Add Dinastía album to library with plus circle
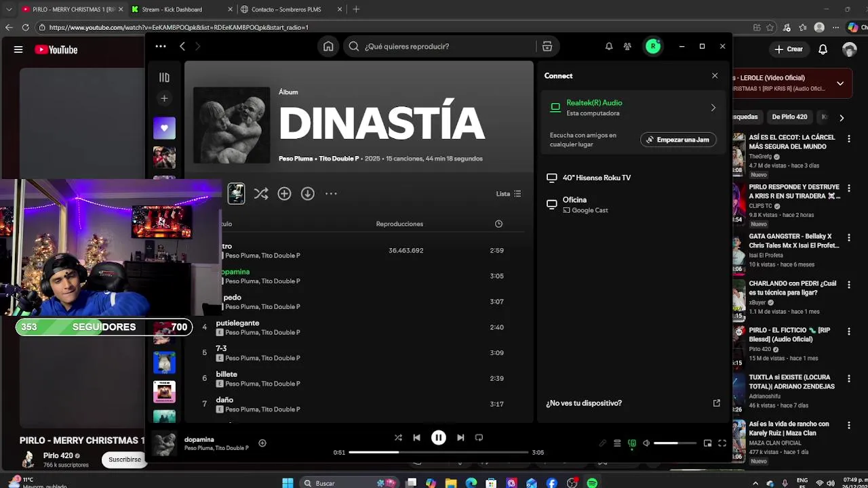The width and height of the screenshot is (868, 488). [284, 194]
